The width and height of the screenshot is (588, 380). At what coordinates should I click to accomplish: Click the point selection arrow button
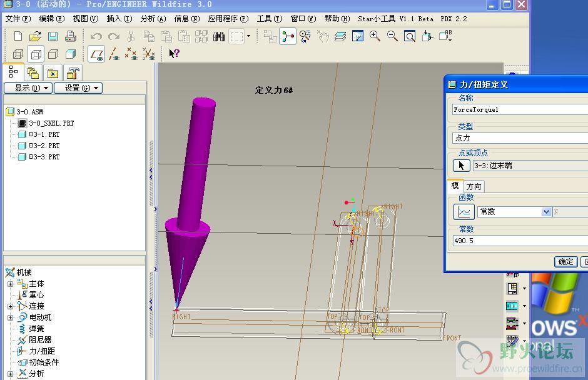pos(461,166)
